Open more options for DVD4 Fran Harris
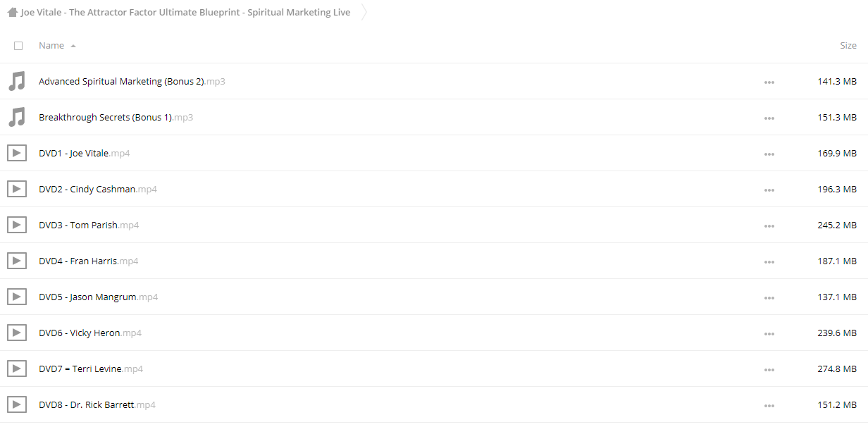This screenshot has height=427, width=868. click(769, 261)
